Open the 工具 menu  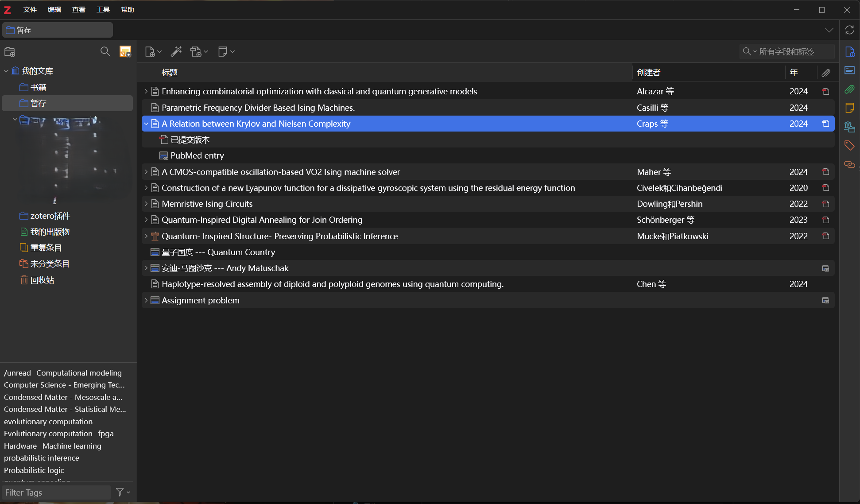[103, 10]
